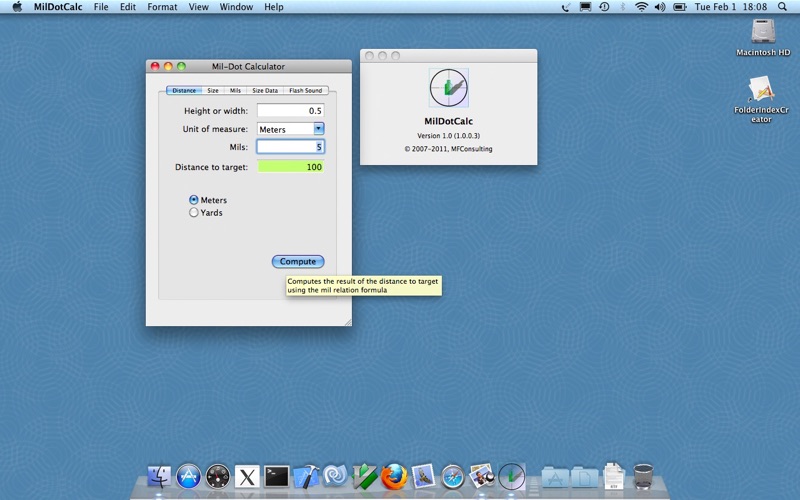Open the Apple menu
The width and height of the screenshot is (800, 500).
click(x=17, y=7)
